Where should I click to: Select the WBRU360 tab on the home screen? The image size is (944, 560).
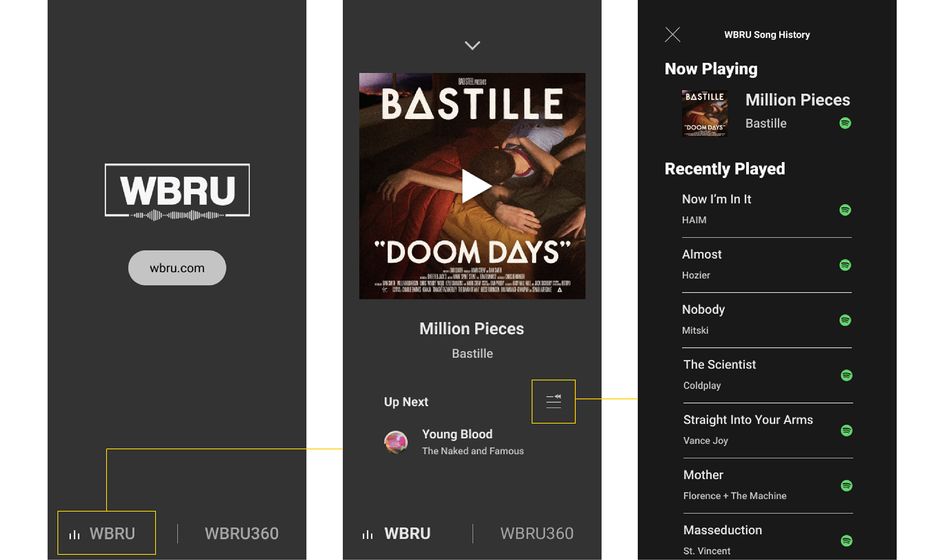(241, 533)
